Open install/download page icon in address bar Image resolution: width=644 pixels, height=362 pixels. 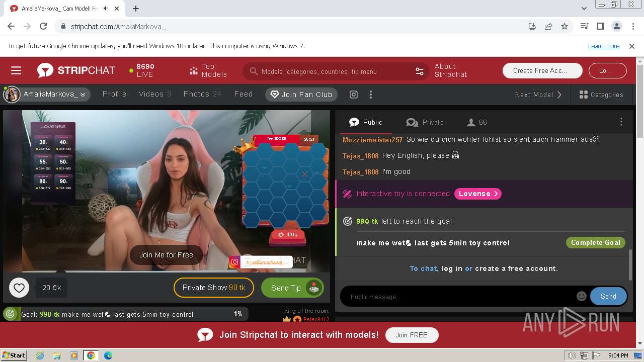coord(532,26)
